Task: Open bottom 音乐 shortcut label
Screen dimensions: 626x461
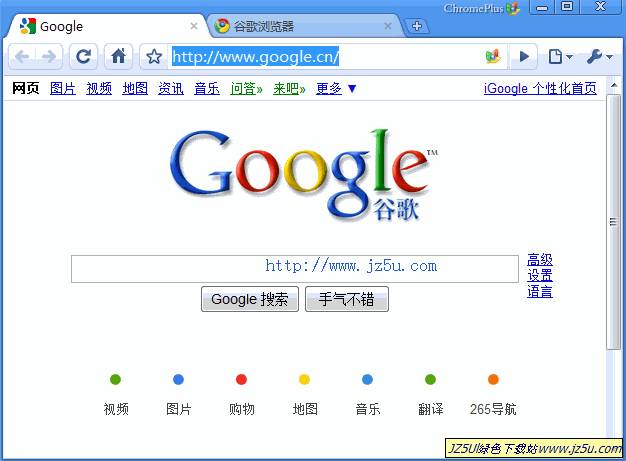Action: click(x=368, y=409)
